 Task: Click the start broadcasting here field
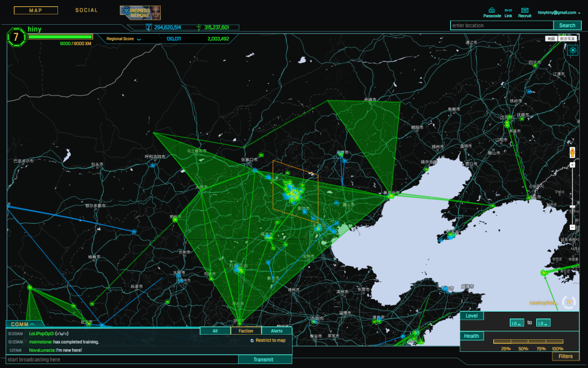(122, 360)
